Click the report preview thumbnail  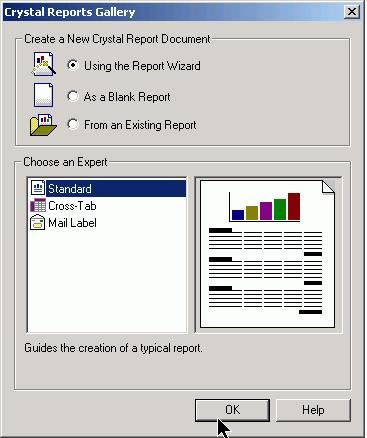267,254
